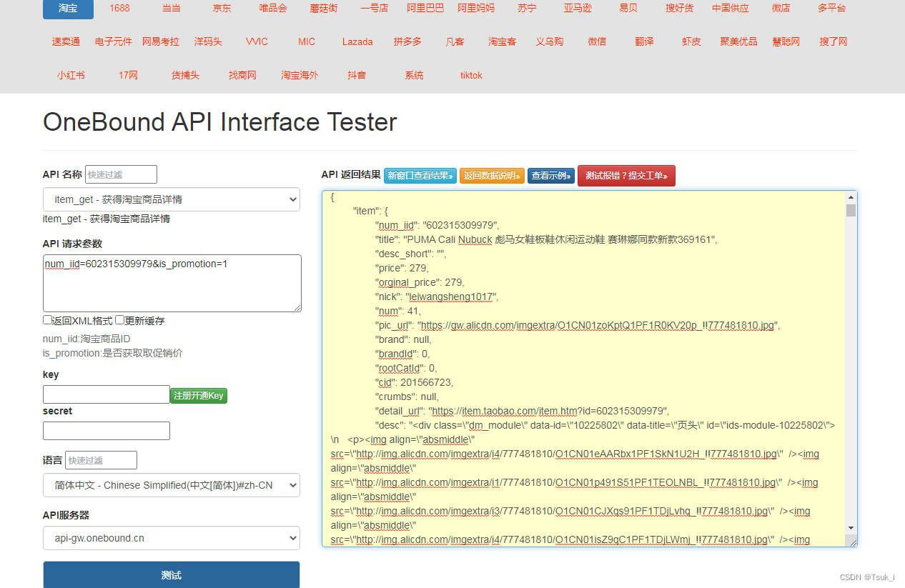The height and width of the screenshot is (588, 905).
Task: Click the 注册开通Key button
Action: coord(199,395)
